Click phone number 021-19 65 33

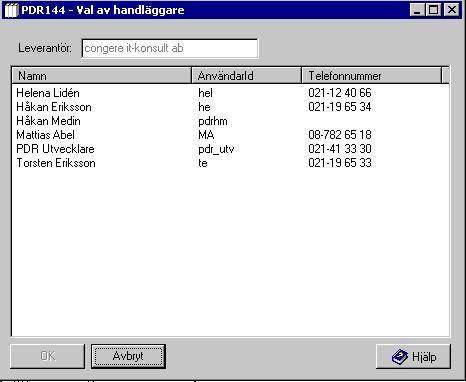(x=340, y=163)
